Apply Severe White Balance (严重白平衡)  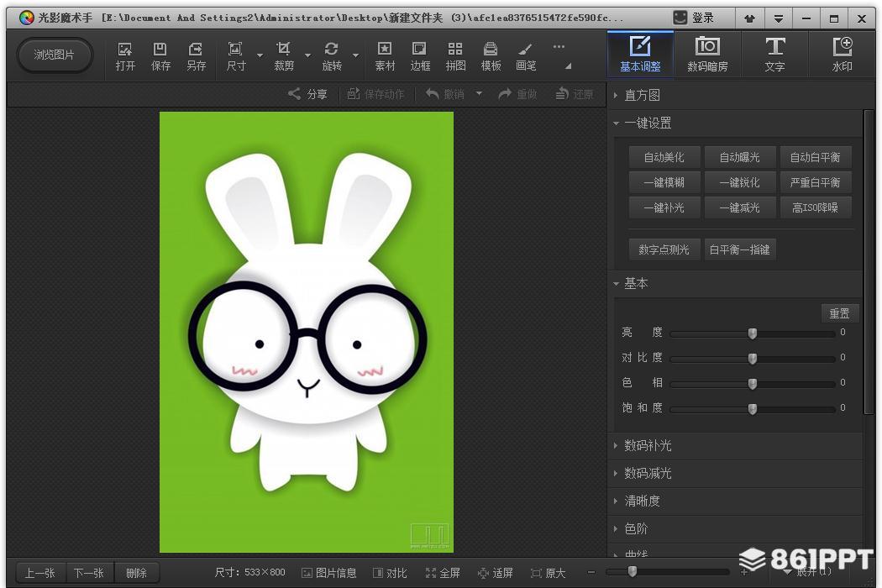[815, 182]
